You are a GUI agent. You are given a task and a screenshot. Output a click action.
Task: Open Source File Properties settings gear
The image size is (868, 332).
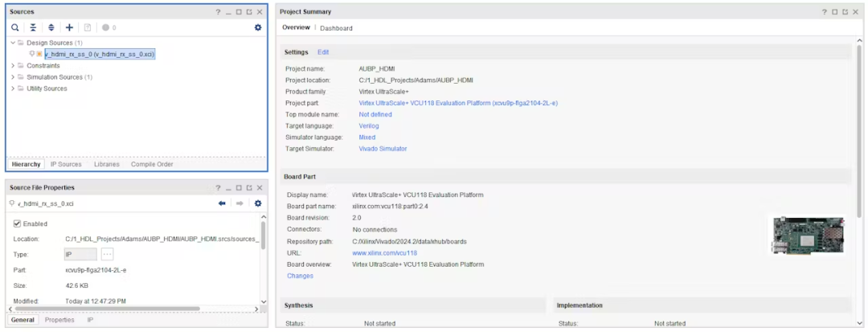(258, 203)
